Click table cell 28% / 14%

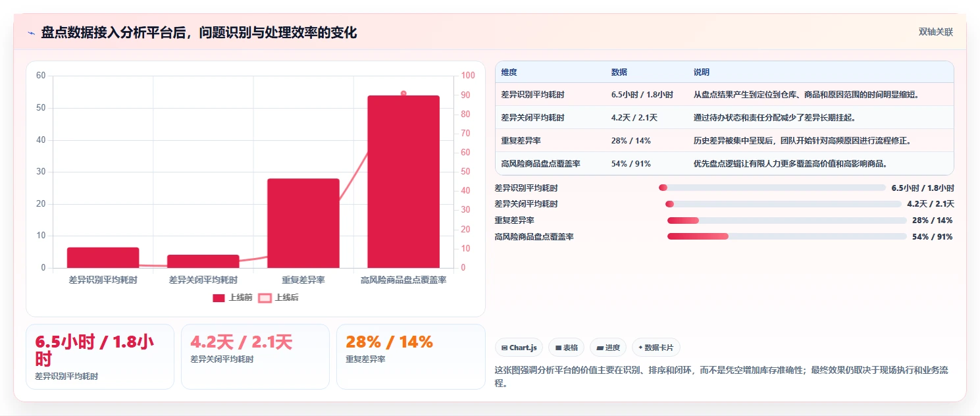[631, 141]
